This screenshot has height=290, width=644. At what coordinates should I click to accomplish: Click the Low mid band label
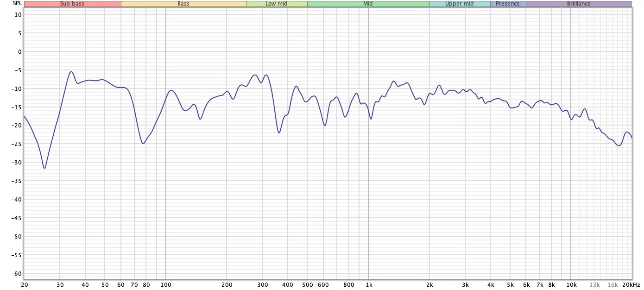tap(277, 4)
